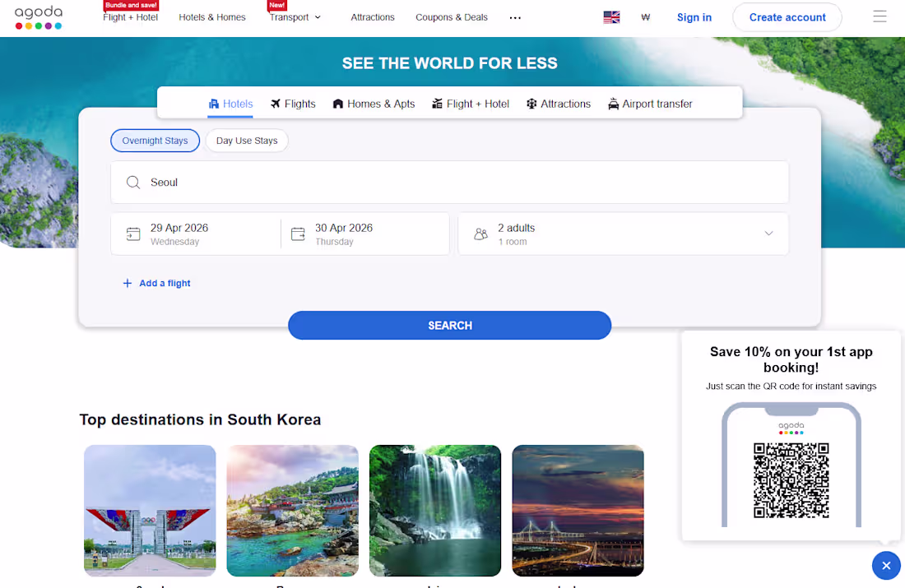The height and width of the screenshot is (588, 905).
Task: Select Day Use Stays option
Action: coord(247,141)
